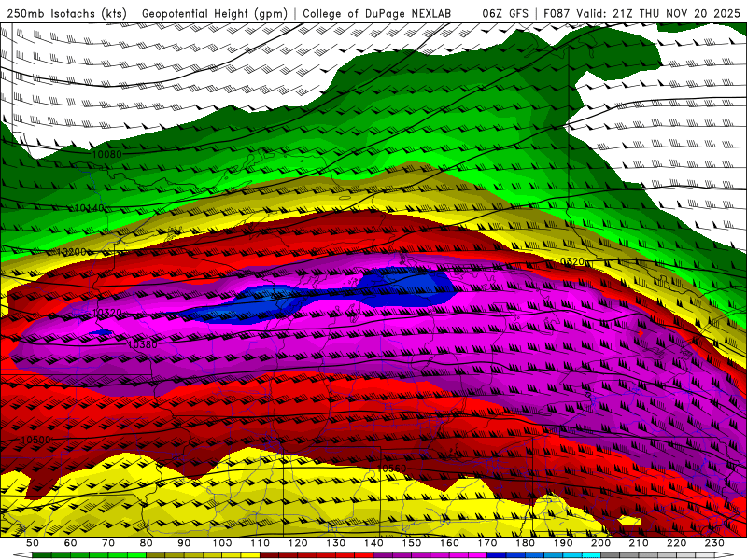Click the 'Valid: 21Z THU NOV 20 2025' text
The image size is (747, 560).
click(x=658, y=14)
